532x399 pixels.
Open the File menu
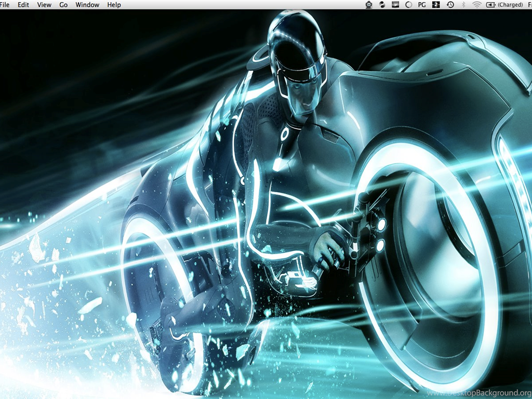(x=5, y=5)
